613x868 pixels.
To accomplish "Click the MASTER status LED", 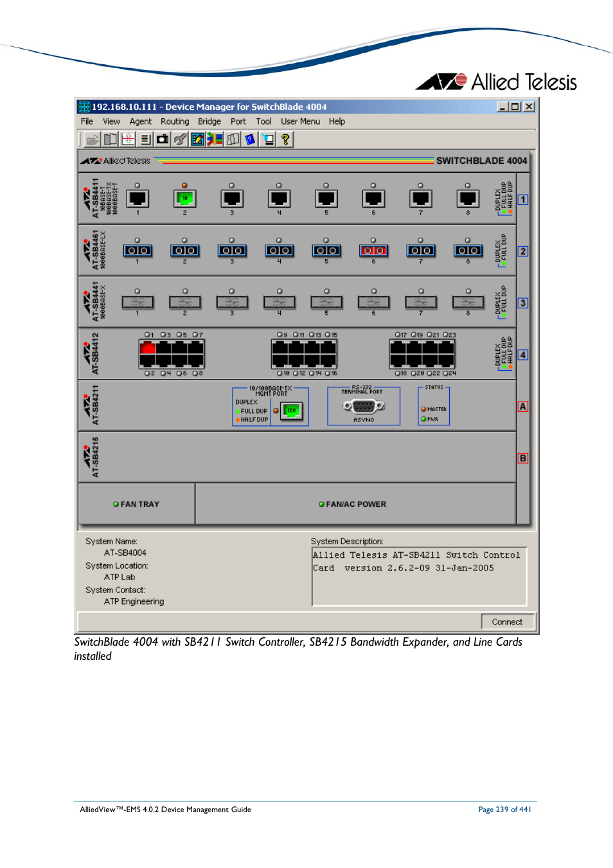I will 423,409.
